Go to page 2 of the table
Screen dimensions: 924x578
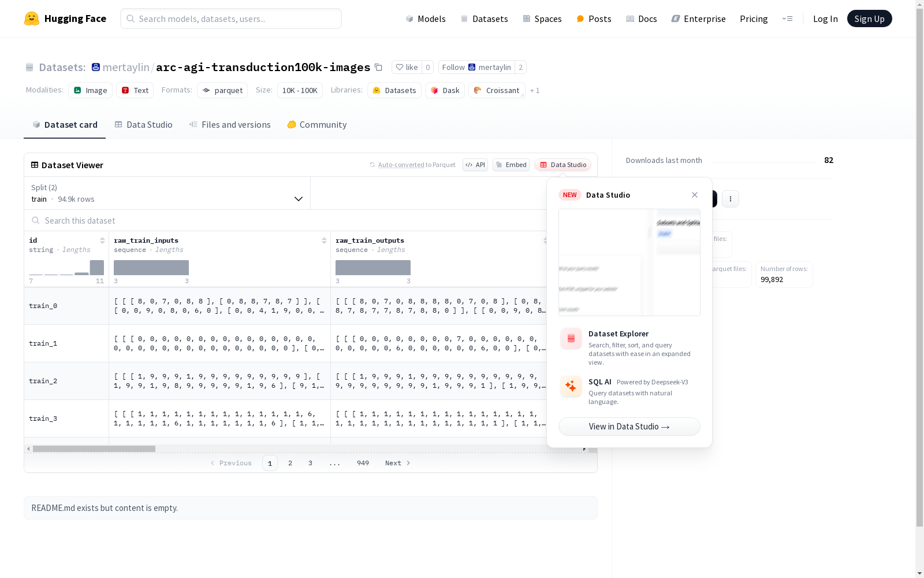pos(290,463)
